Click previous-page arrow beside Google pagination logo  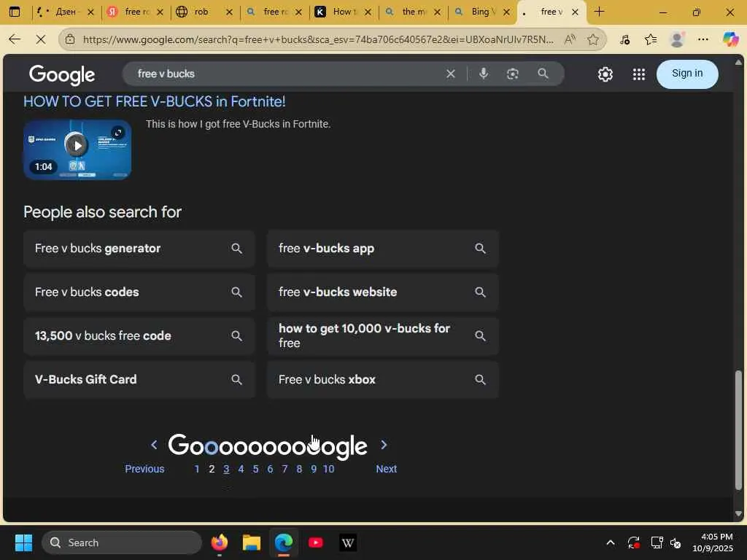154,445
